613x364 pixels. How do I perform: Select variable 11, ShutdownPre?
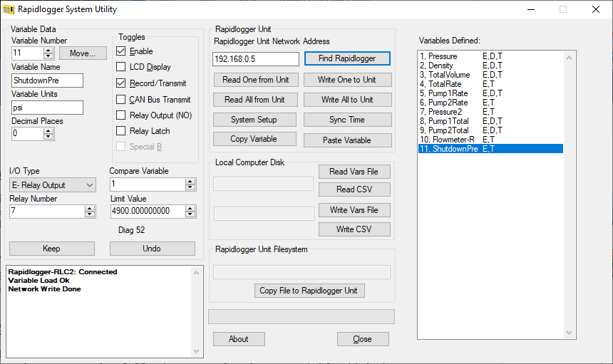(x=490, y=149)
